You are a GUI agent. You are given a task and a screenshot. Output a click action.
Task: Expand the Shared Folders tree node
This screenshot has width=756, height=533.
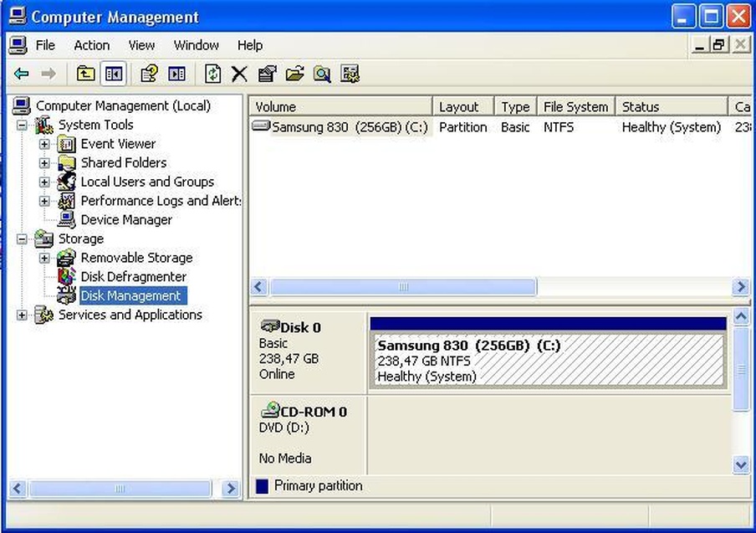44,163
